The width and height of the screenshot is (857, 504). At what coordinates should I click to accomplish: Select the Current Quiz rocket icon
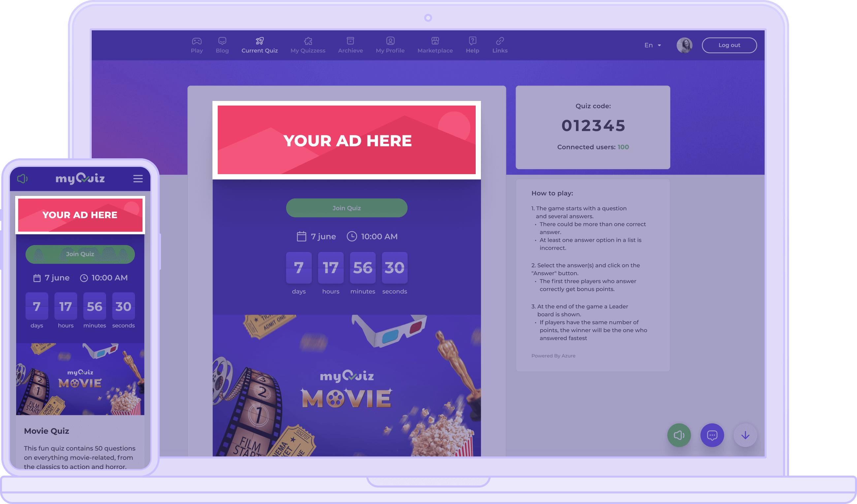coord(260,41)
